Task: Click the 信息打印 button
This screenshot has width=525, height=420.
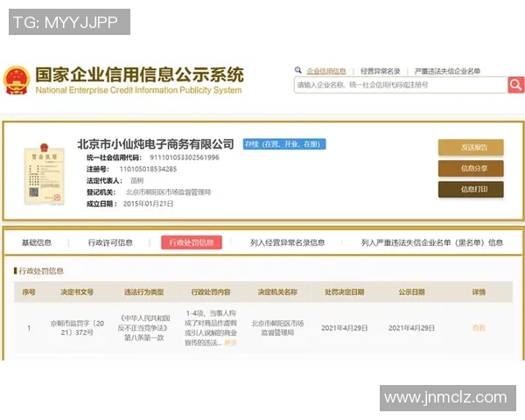Action: (471, 190)
